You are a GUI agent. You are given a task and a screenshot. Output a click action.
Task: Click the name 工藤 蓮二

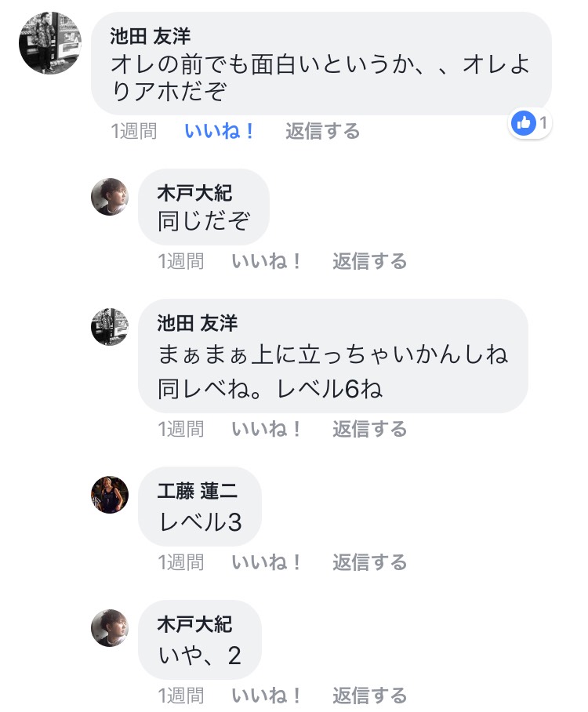pyautogui.click(x=198, y=492)
